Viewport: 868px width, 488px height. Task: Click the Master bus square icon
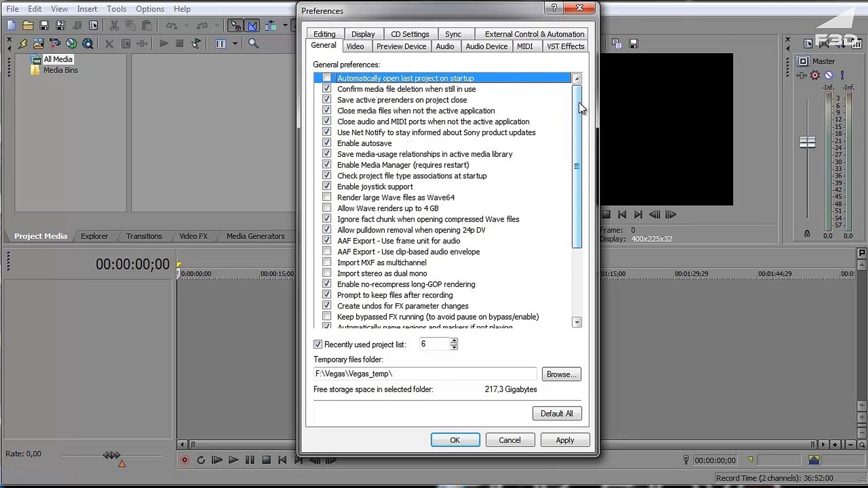pyautogui.click(x=803, y=61)
